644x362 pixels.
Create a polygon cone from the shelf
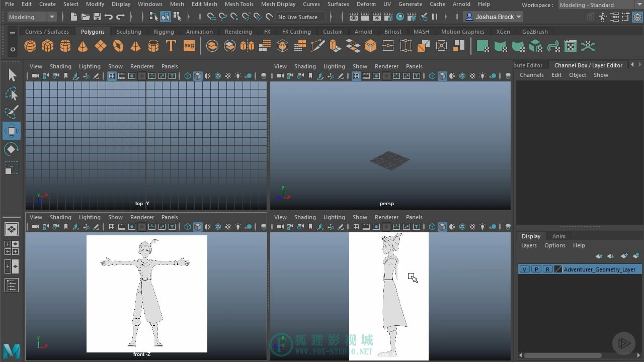pyautogui.click(x=83, y=46)
